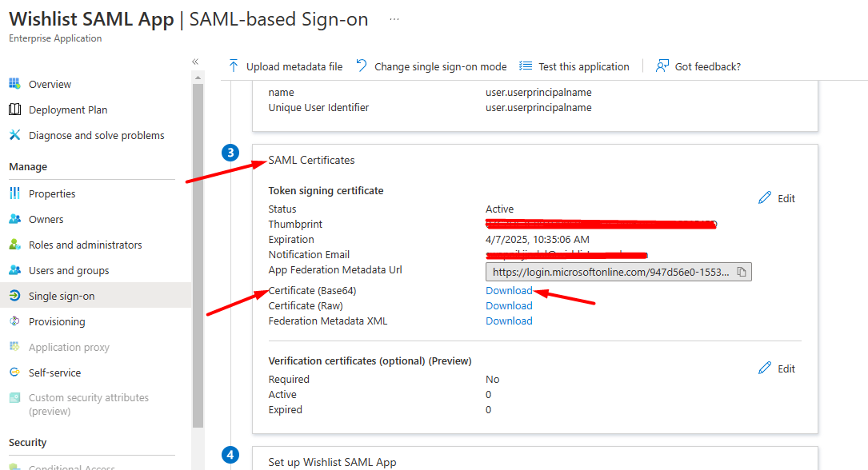Click the Application proxy icon
868x470 pixels.
(15, 347)
